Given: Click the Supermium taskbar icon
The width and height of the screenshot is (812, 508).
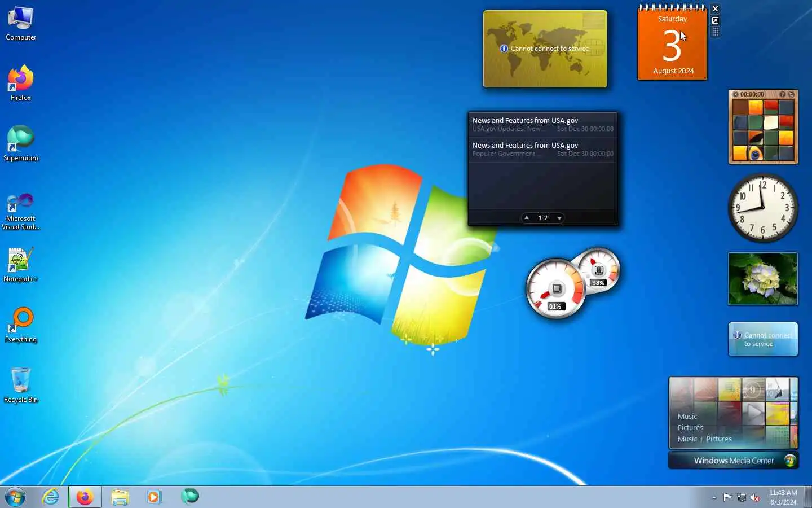Looking at the screenshot, I should coord(189,497).
